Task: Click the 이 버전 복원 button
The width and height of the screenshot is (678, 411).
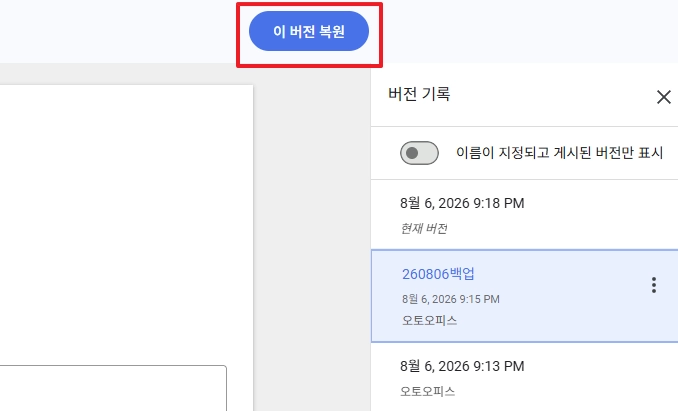Action: click(309, 31)
